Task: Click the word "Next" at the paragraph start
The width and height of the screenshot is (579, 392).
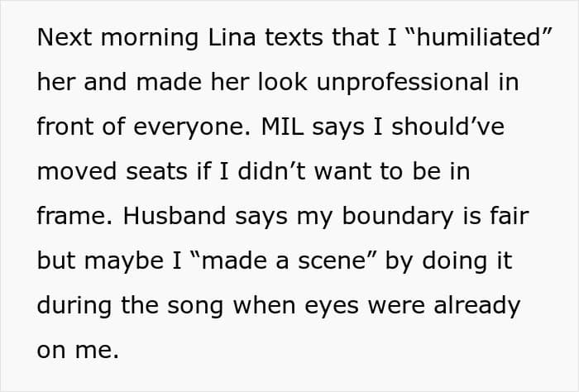Action: pyautogui.click(x=65, y=38)
